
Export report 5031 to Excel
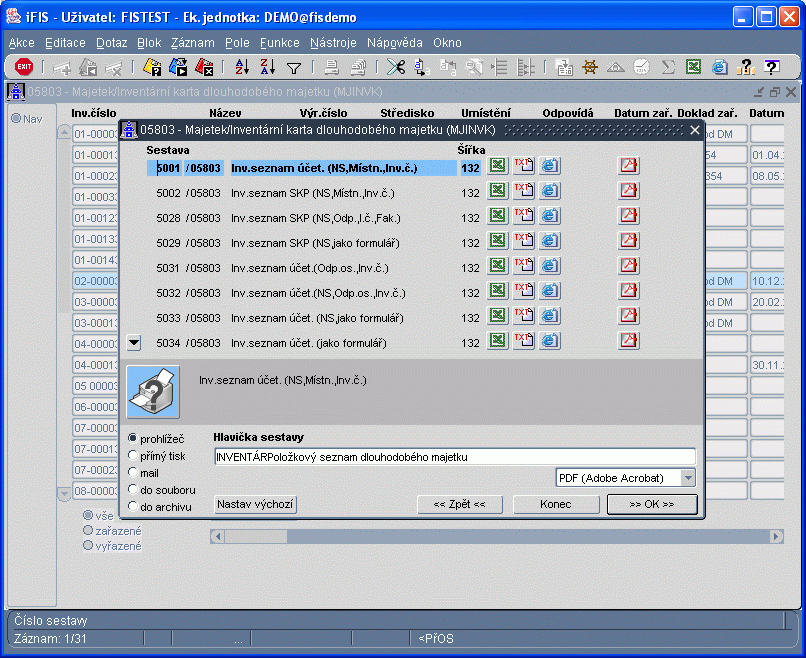498,266
